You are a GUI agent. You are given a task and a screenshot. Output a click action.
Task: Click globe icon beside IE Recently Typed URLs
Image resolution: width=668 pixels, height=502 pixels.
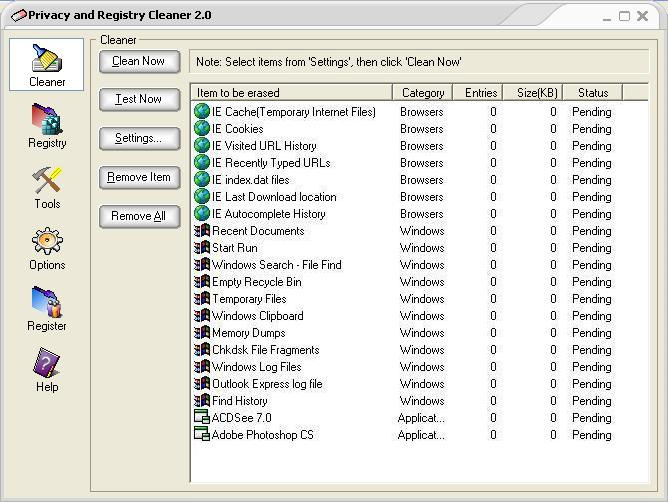202,162
